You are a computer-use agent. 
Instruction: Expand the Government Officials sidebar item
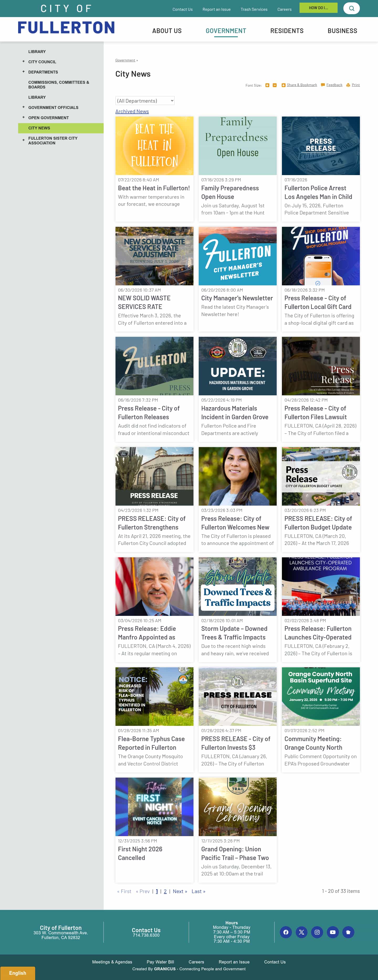tap(24, 107)
